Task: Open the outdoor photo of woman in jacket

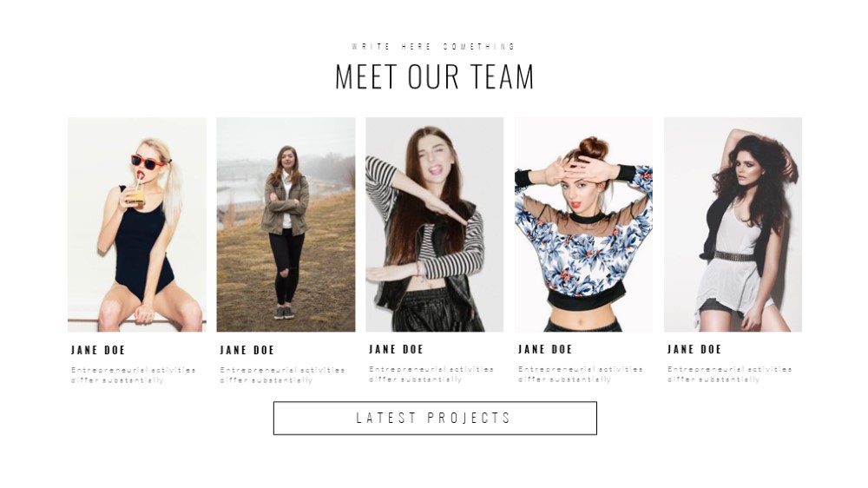Action: click(x=286, y=224)
